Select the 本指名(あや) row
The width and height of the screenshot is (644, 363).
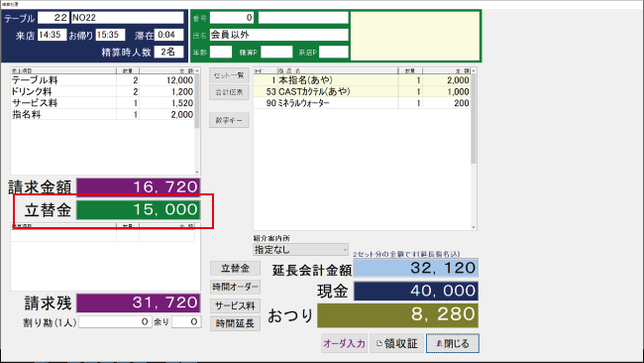point(362,80)
